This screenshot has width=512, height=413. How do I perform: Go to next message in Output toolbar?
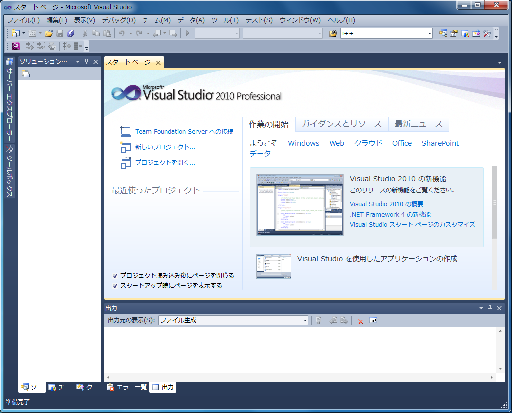pos(344,321)
